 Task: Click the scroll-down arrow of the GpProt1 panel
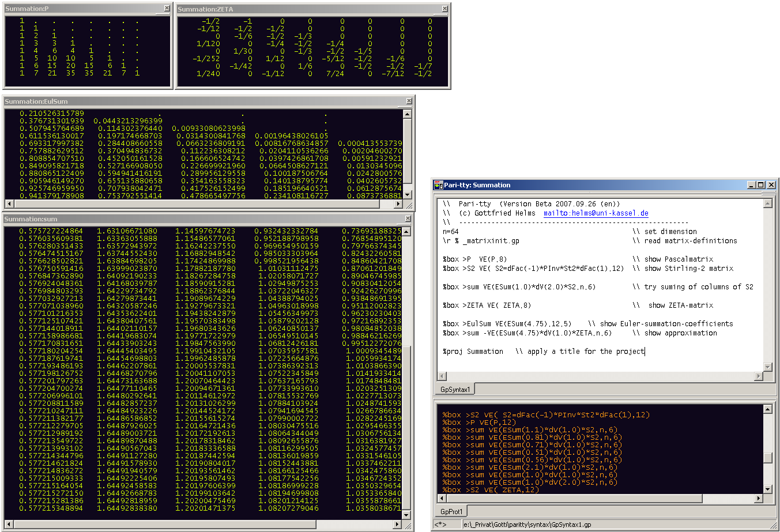pos(768,489)
